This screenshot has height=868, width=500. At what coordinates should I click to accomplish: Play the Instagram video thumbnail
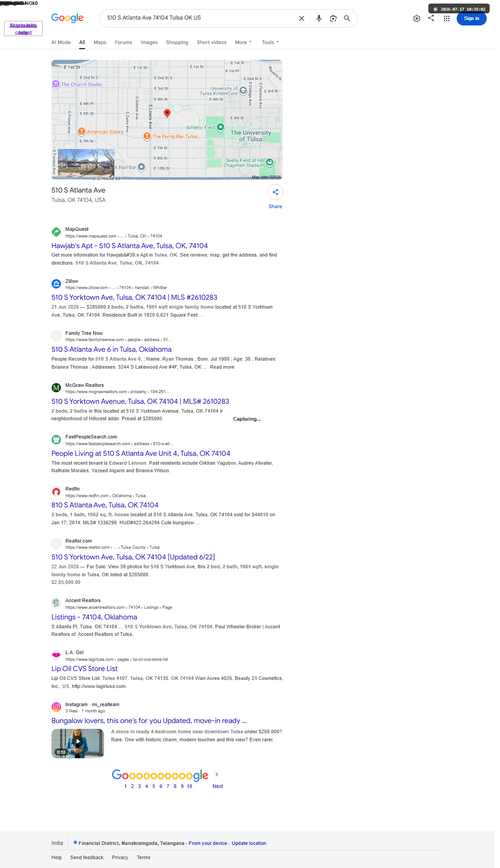click(78, 743)
